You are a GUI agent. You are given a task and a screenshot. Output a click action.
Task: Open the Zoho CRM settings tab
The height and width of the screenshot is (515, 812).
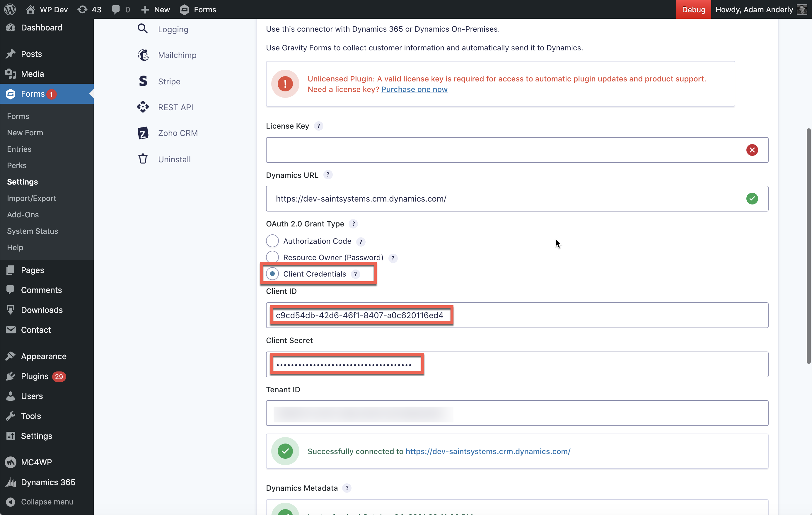tap(168, 133)
